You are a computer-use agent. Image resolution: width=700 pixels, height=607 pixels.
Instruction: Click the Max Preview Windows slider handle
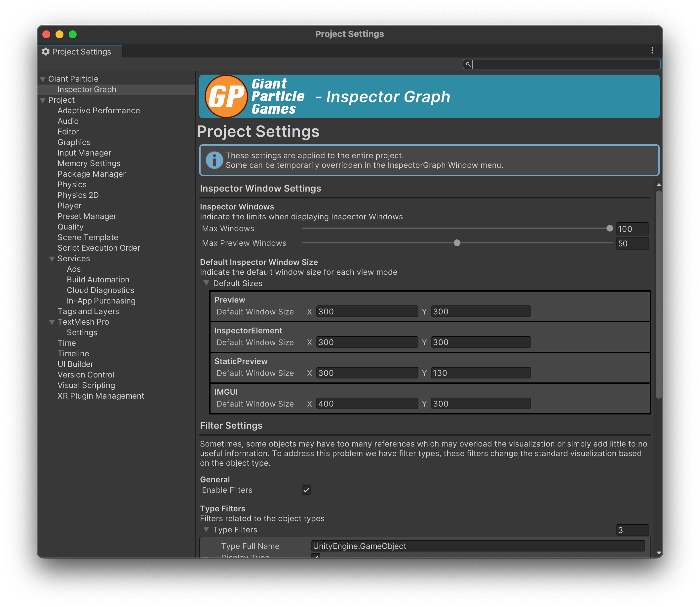(457, 243)
